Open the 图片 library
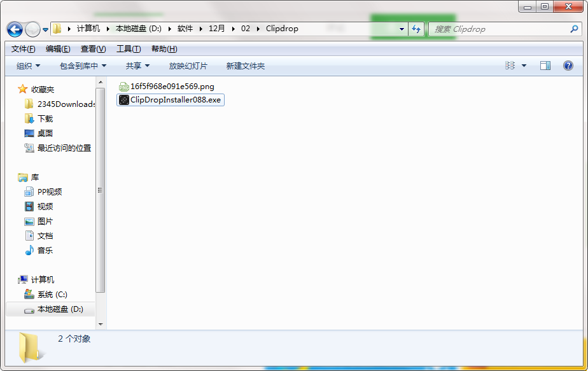 point(45,221)
